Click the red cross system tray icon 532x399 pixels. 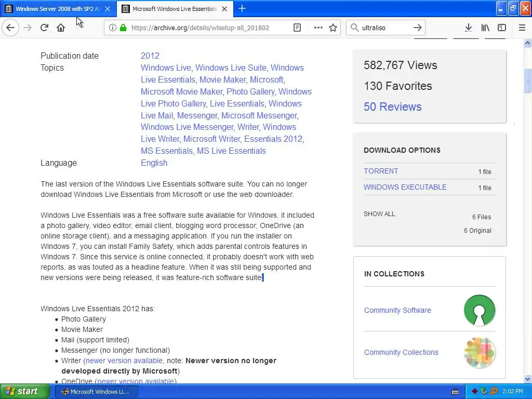click(474, 392)
